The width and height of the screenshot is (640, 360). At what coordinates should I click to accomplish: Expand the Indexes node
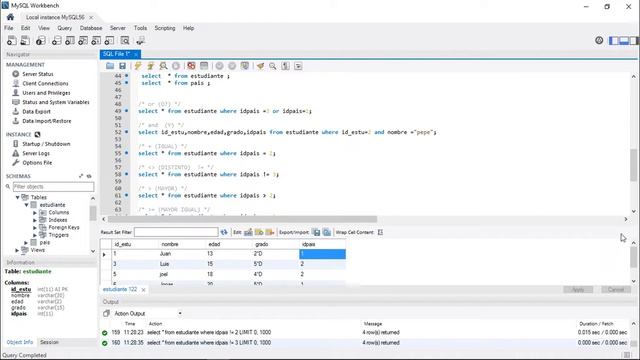click(35, 220)
